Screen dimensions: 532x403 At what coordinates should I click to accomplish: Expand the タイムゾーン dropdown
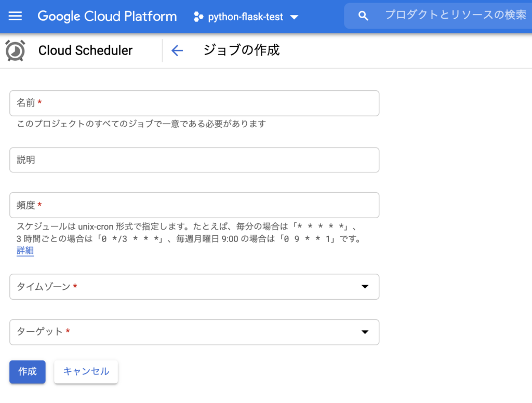pos(194,287)
